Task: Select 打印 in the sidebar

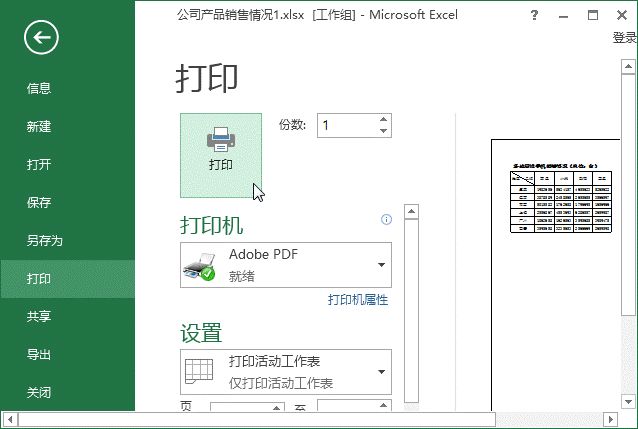Action: (x=67, y=279)
